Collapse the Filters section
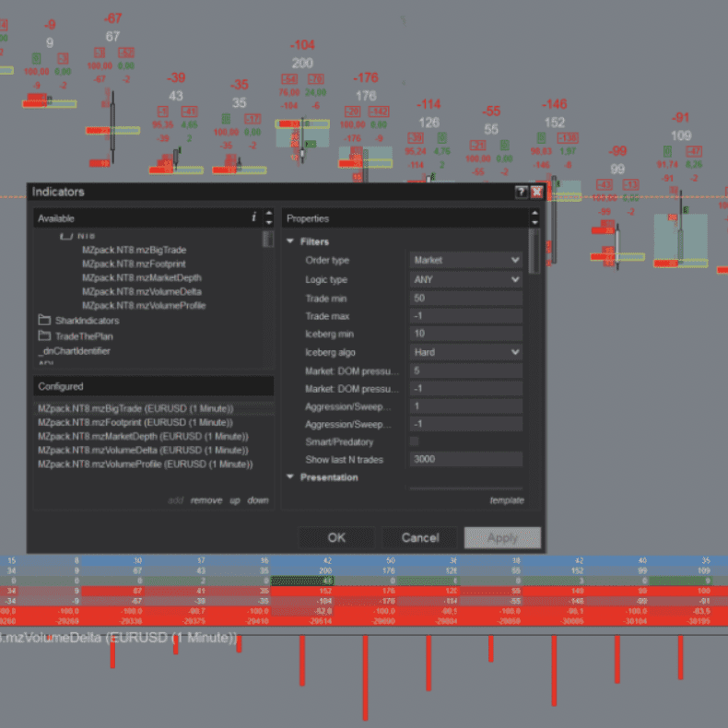This screenshot has height=728, width=728. (x=291, y=241)
